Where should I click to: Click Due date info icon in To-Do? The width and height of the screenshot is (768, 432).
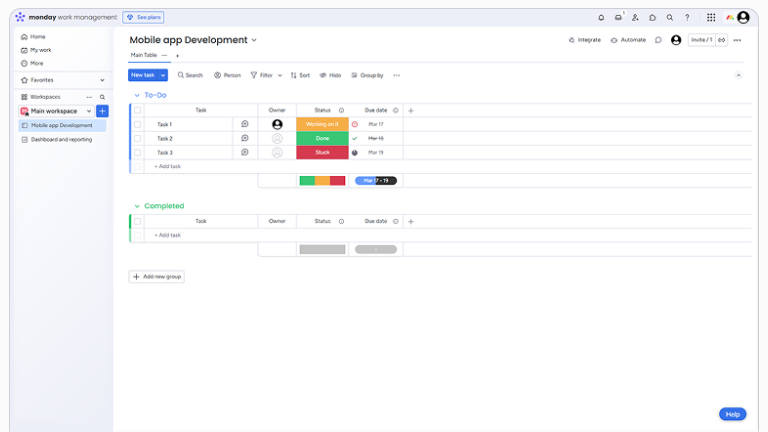click(396, 111)
